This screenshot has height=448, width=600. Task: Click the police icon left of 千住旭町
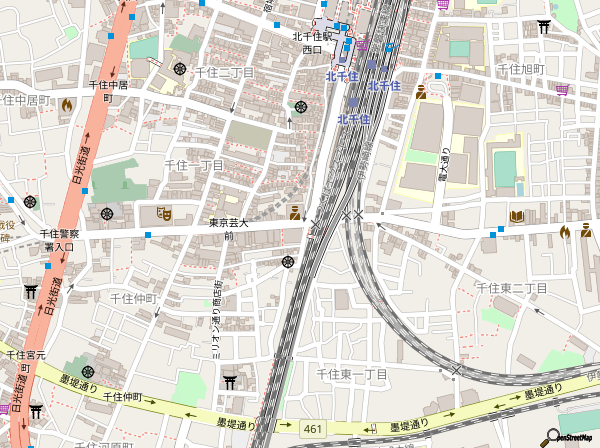click(x=422, y=92)
